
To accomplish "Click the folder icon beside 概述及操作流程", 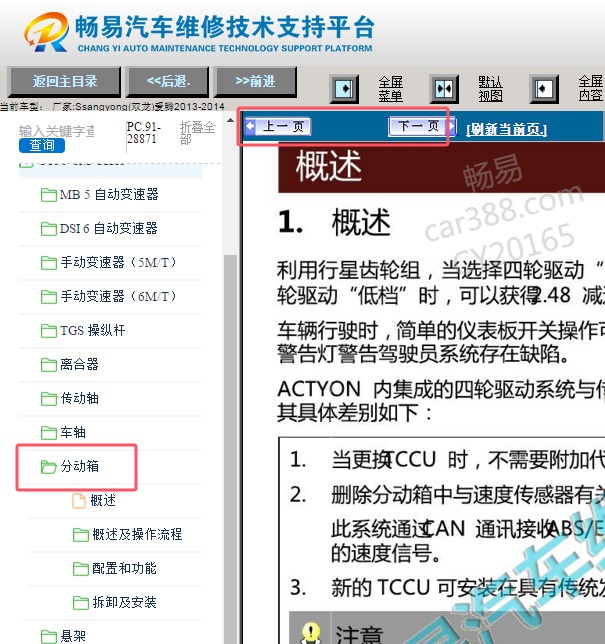I will 81,535.
